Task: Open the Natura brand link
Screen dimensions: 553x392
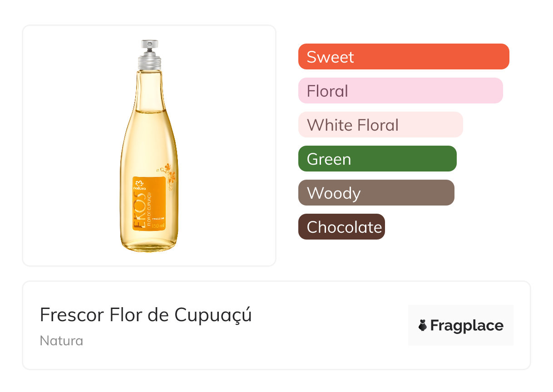Action: coord(61,341)
